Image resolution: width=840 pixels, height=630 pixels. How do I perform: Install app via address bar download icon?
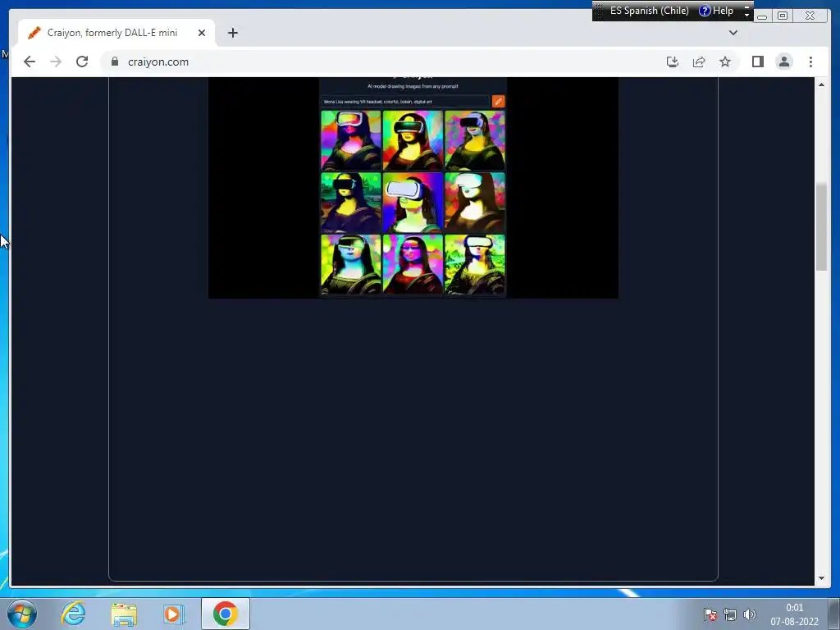[x=673, y=62]
